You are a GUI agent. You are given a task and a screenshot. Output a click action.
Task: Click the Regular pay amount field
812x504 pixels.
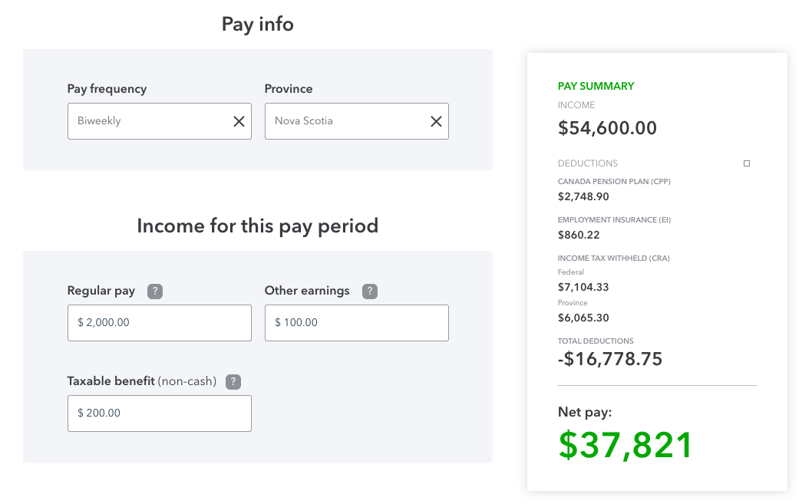click(x=159, y=323)
